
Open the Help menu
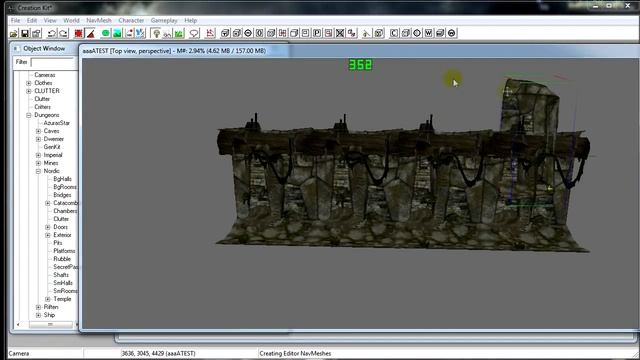pyautogui.click(x=191, y=20)
